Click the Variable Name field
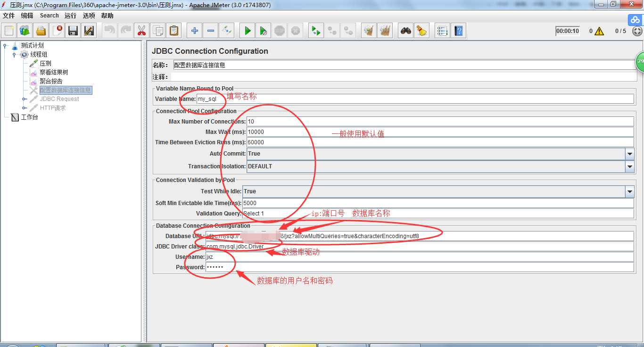The width and height of the screenshot is (644, 347). pos(415,99)
